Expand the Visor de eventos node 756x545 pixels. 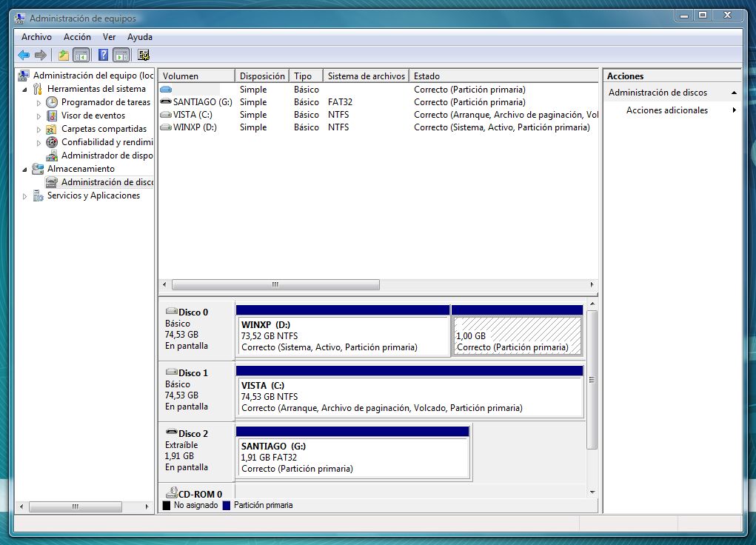[39, 116]
